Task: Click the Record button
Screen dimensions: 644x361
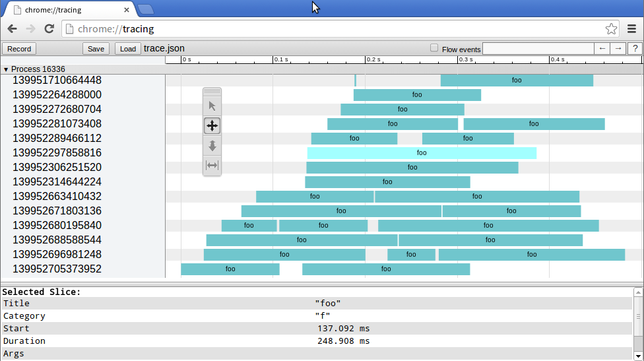Action: [x=19, y=49]
